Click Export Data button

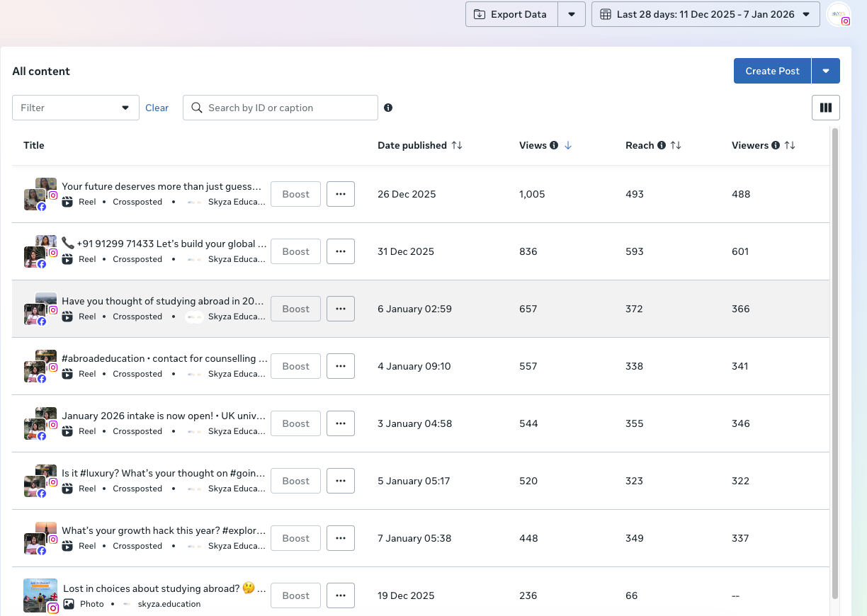[x=511, y=14]
